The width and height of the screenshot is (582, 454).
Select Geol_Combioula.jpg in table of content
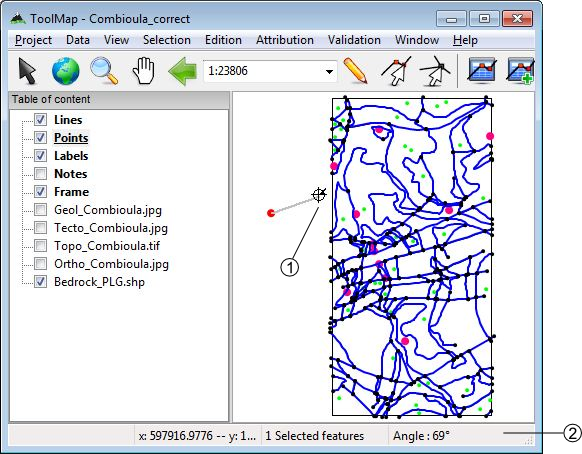[x=108, y=210]
